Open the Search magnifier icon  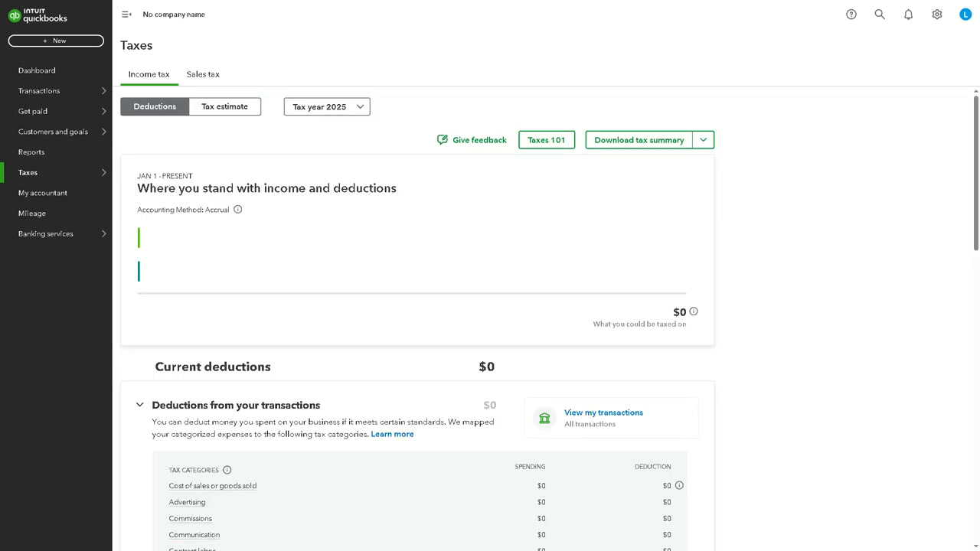880,15
